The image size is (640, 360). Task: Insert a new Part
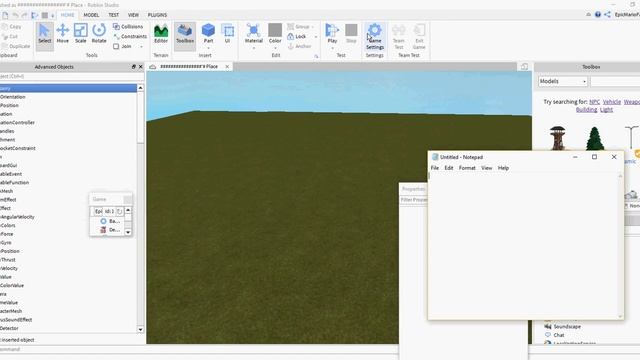pyautogui.click(x=208, y=33)
